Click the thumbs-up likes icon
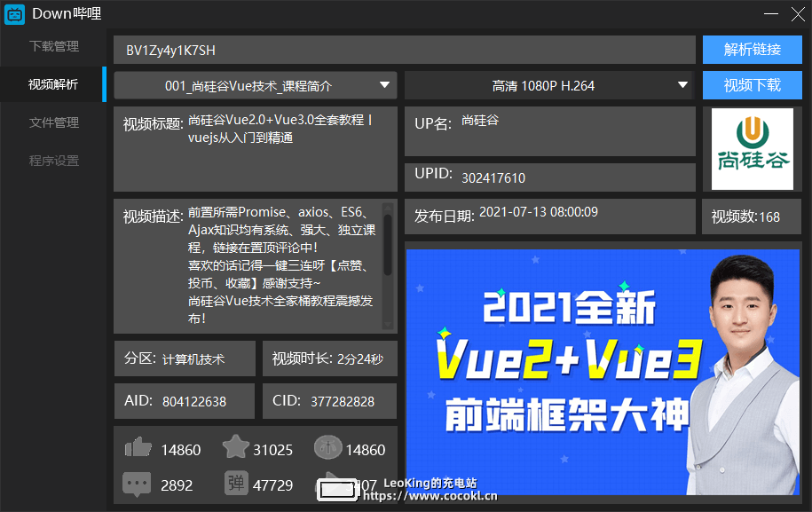The height and width of the screenshot is (512, 812). pos(138,447)
